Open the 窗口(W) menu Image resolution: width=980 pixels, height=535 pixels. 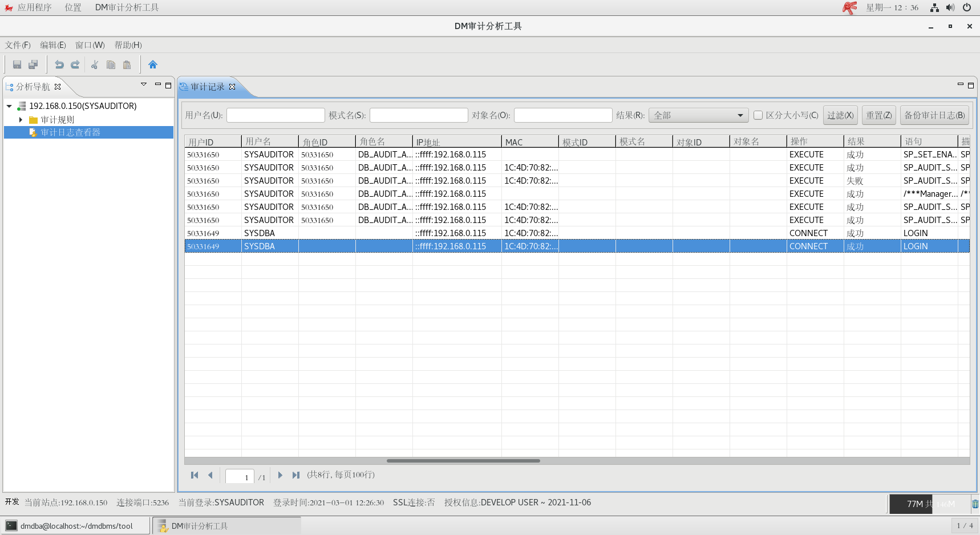point(90,45)
